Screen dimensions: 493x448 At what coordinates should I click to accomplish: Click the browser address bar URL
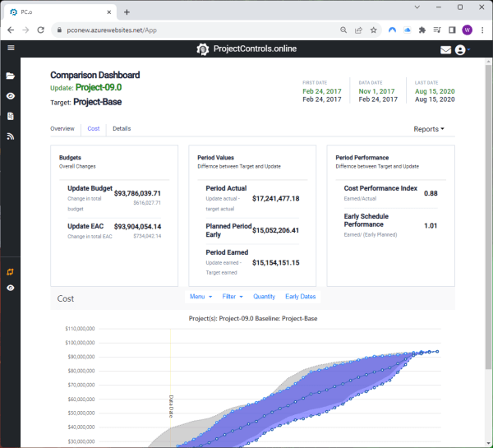pos(164,30)
